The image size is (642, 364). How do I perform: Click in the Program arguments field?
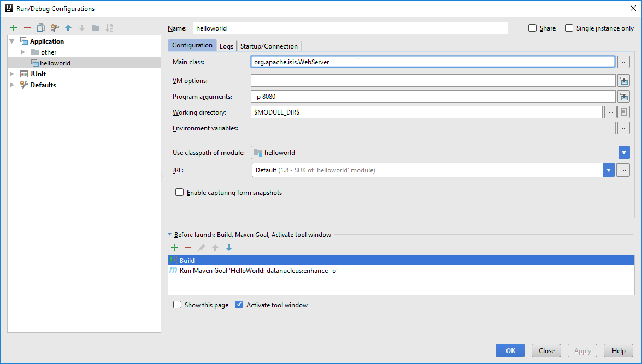[433, 97]
